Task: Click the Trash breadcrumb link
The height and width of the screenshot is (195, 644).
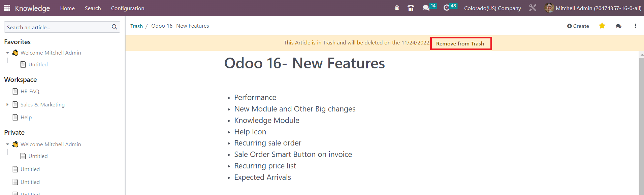Action: click(x=136, y=26)
